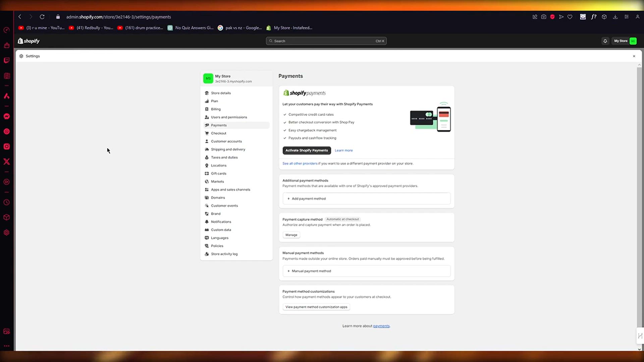Select Payments in settings menu
The height and width of the screenshot is (362, 644).
[x=236, y=125]
